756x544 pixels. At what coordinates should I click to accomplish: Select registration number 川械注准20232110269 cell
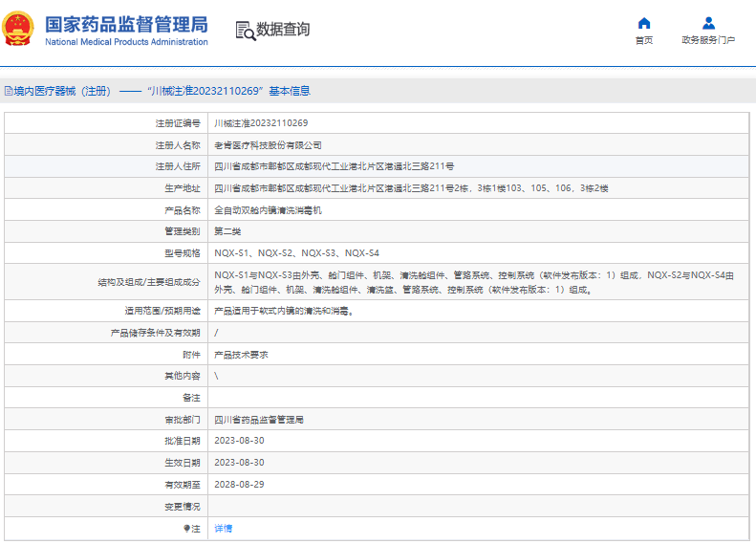(x=261, y=123)
